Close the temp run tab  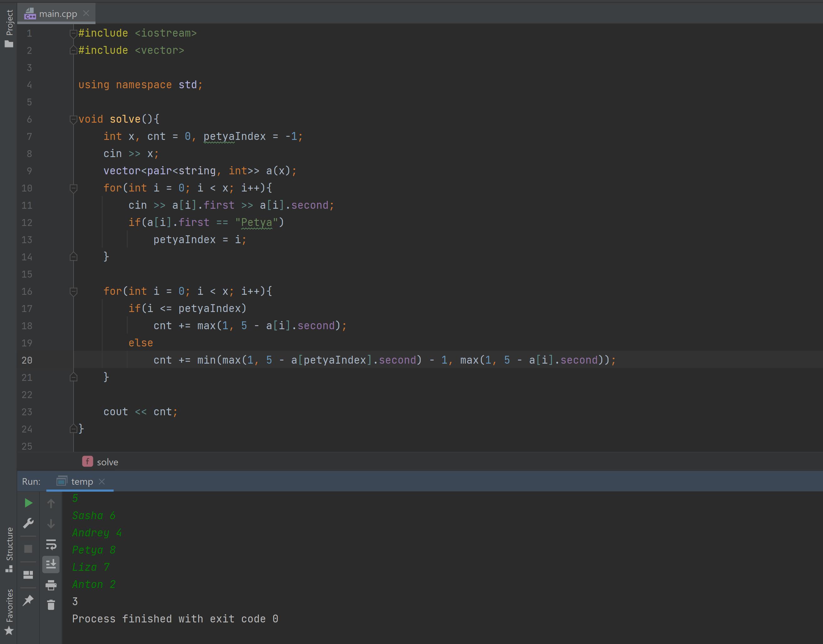[x=101, y=482]
